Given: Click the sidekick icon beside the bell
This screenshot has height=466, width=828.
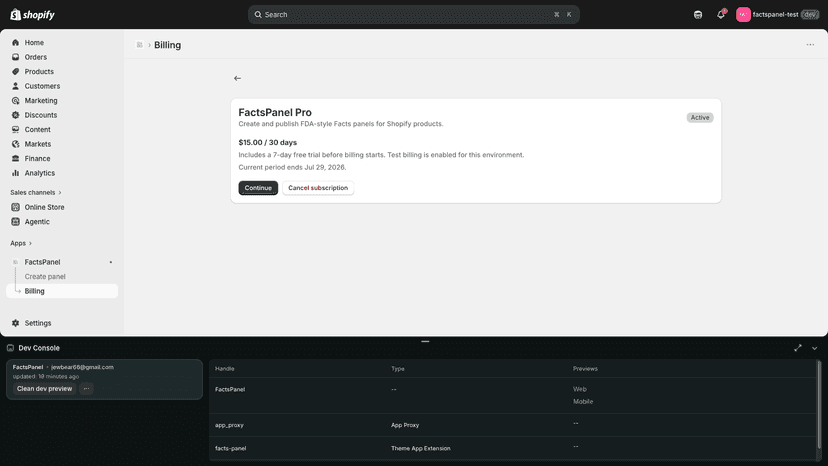Looking at the screenshot, I should (x=698, y=14).
